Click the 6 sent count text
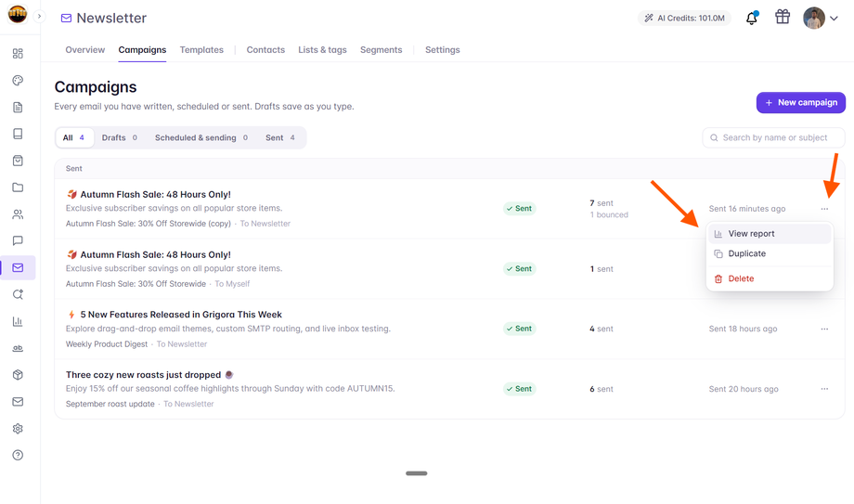This screenshot has width=854, height=504. point(602,389)
